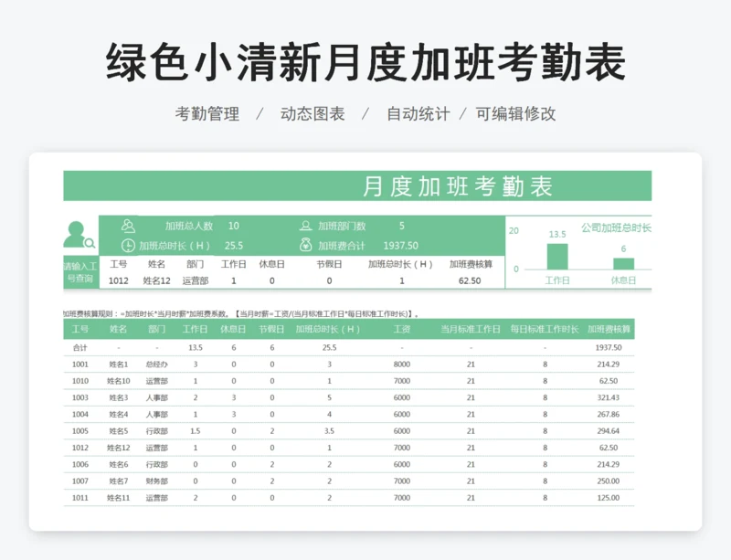Viewport: 731px width, 560px height.
Task: Select overtime pay cell 321.43
Action: click(609, 397)
